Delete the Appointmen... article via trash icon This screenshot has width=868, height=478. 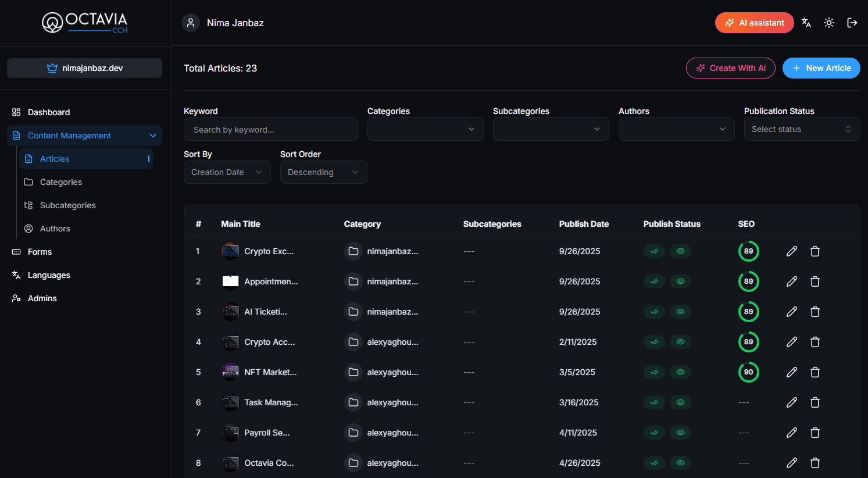815,281
